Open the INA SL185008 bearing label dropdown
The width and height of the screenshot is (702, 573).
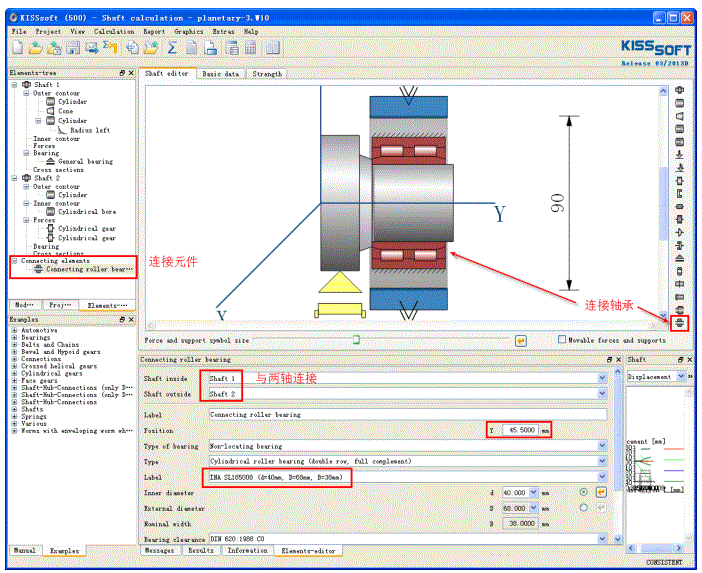602,477
